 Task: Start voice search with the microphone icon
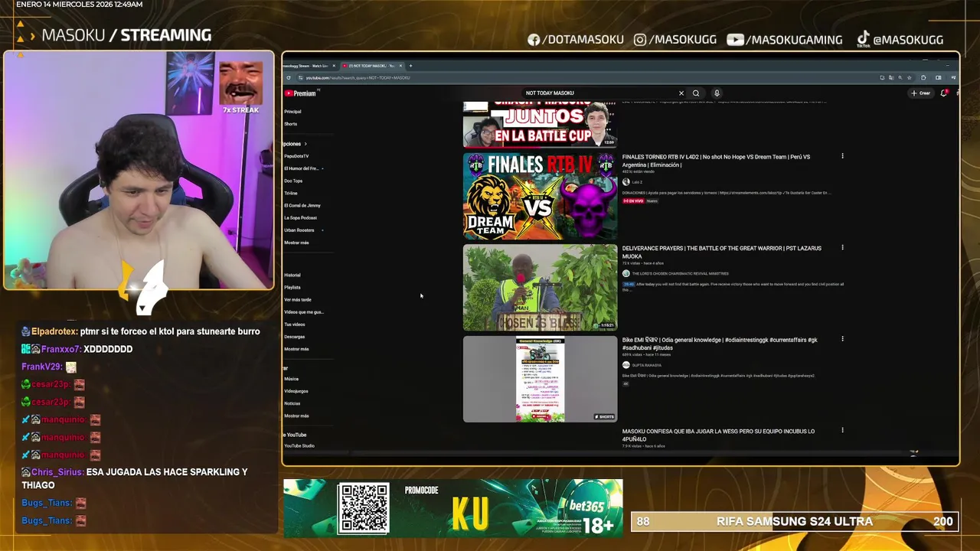(717, 93)
